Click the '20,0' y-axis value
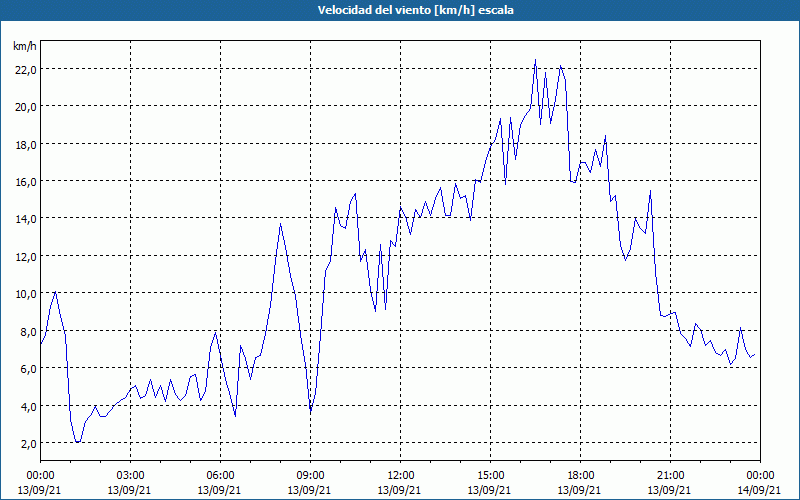 tap(26, 107)
